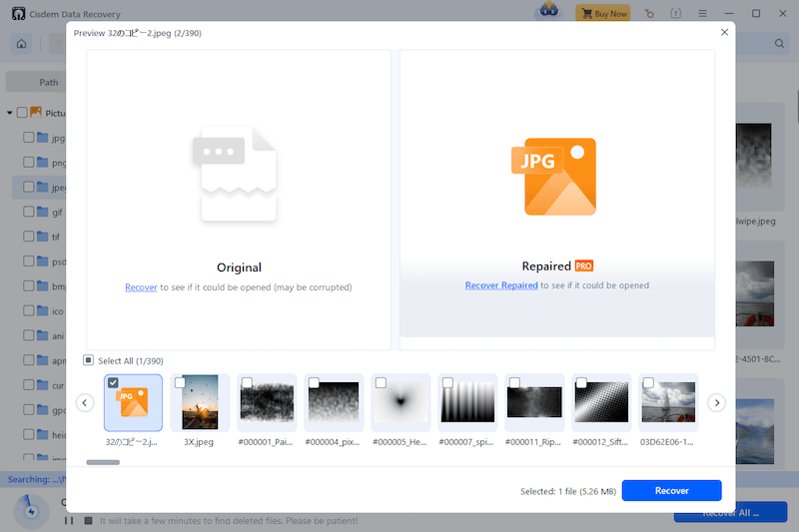Click the avatar icon beside Buy Now
The image size is (799, 532).
[x=547, y=13]
